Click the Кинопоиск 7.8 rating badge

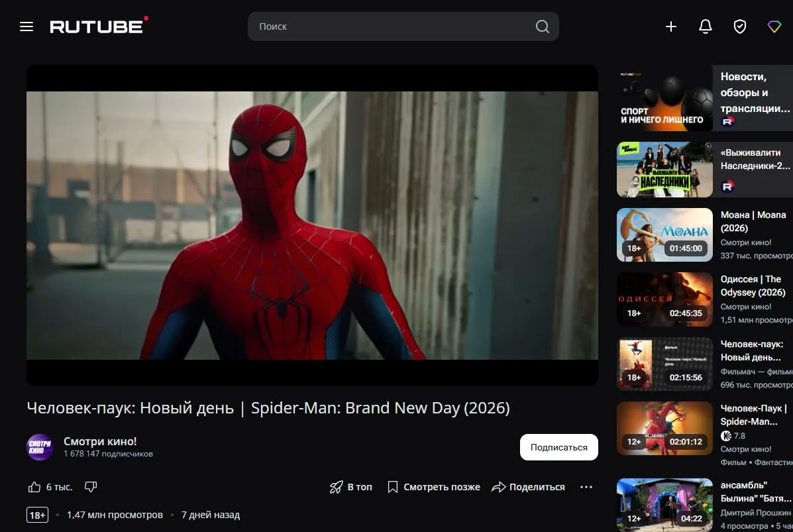click(733, 436)
